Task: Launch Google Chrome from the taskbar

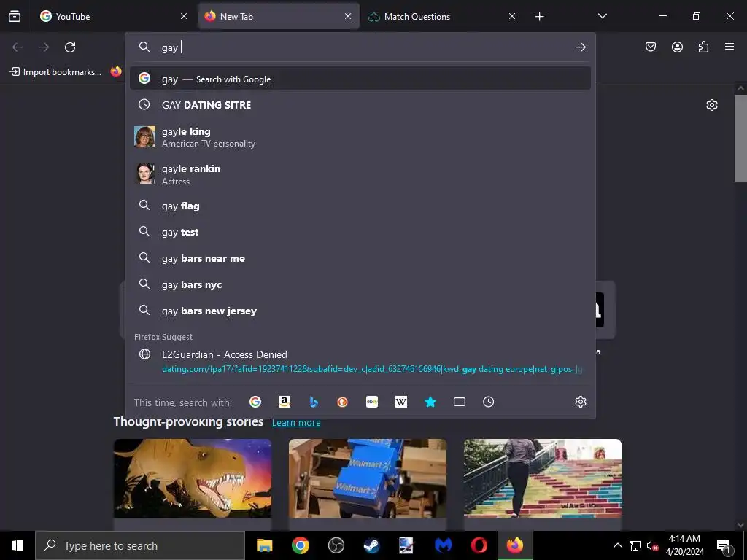Action: (x=300, y=545)
